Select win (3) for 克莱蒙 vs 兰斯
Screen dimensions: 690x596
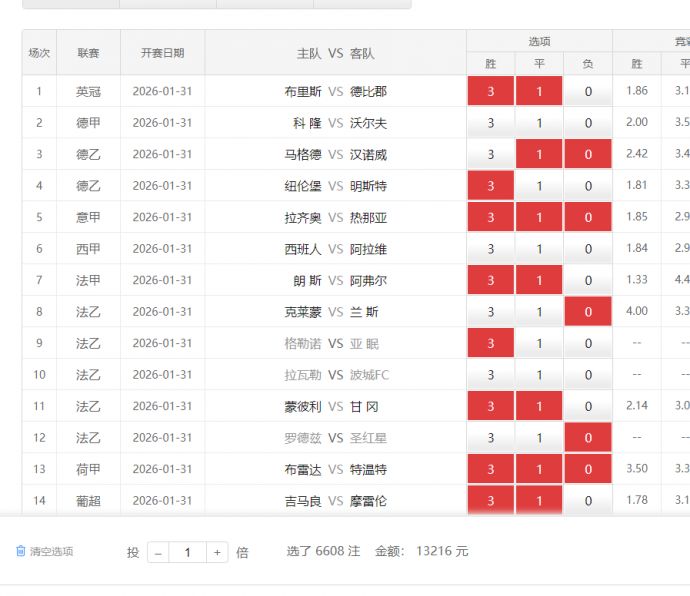click(x=491, y=312)
